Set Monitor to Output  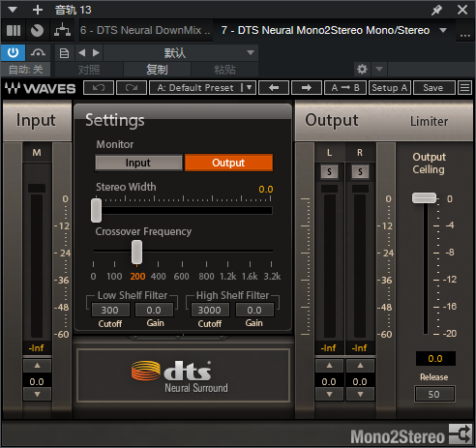coord(228,163)
